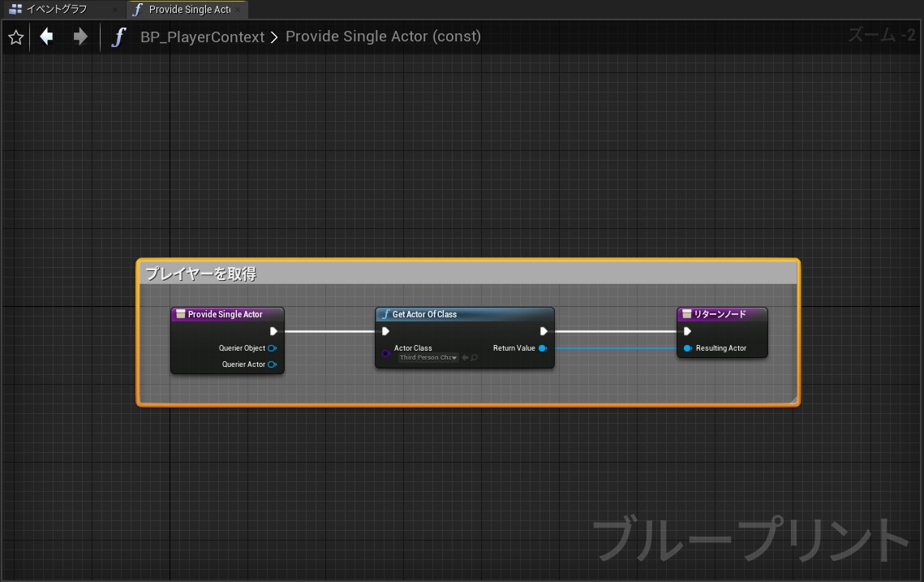Click Provide Single Actor (const) in the breadcrumb
Viewport: 924px width, 582px height.
[383, 37]
